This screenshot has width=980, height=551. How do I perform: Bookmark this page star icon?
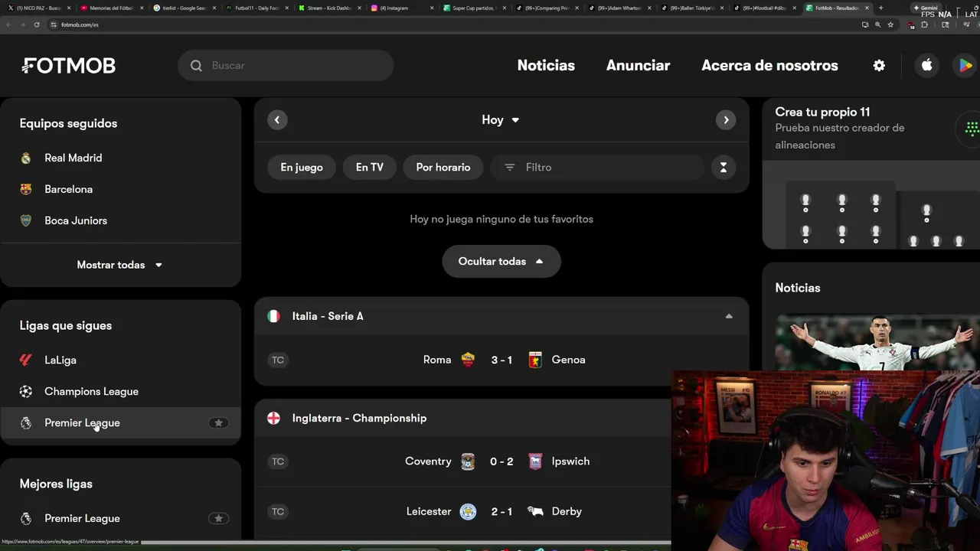(x=890, y=24)
